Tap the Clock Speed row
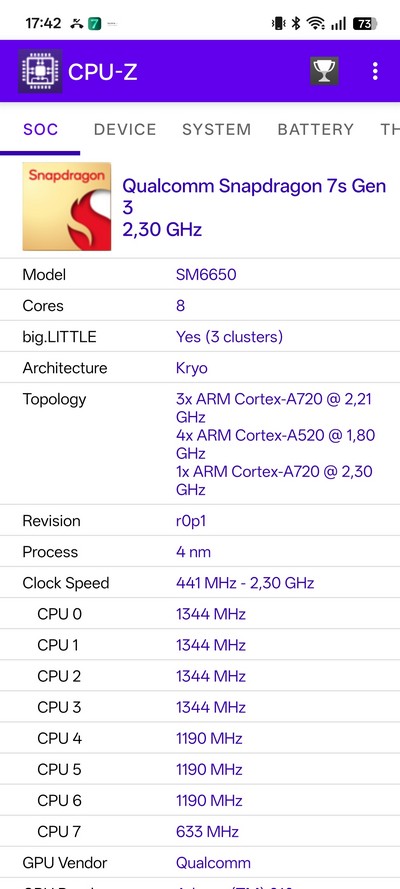This screenshot has height=889, width=400. [x=200, y=583]
